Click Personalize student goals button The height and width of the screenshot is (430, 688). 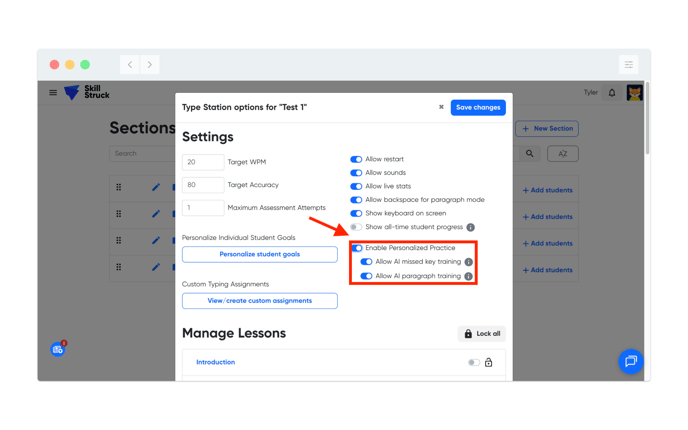pos(259,254)
